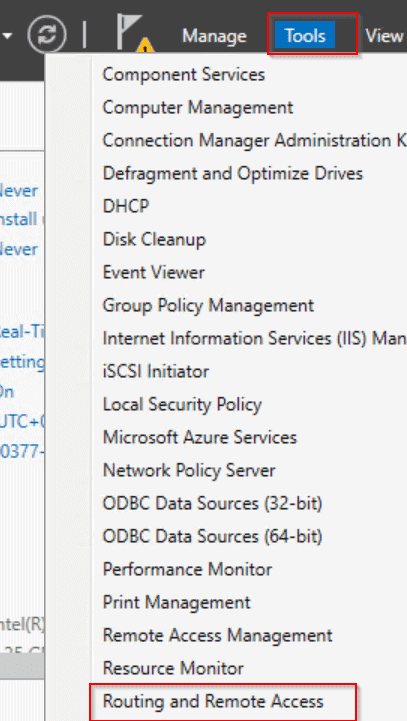This screenshot has height=721, width=407.
Task: Open Defragment and Optimize Drives
Action: pos(233,173)
